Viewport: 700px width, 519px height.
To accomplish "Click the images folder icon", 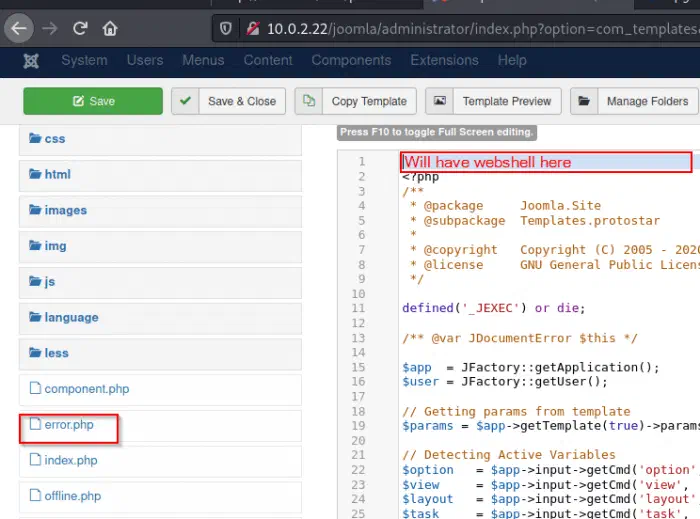I will 35,209.
